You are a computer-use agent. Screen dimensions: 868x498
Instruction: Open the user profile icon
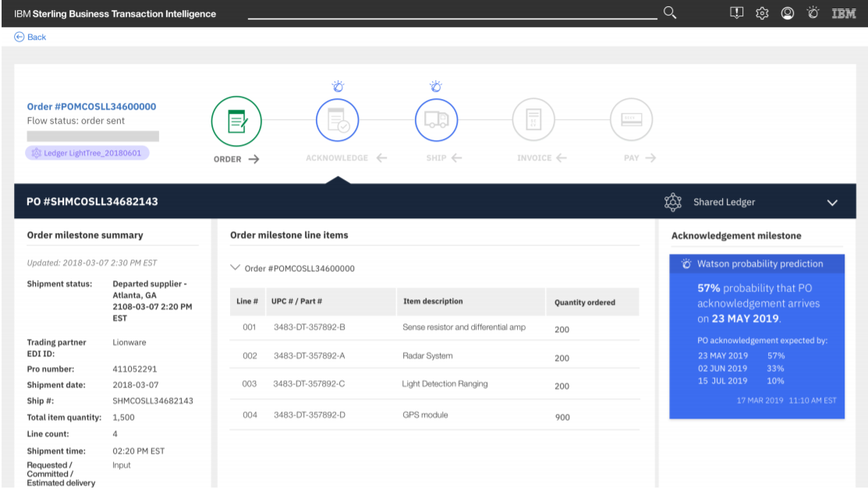tap(787, 13)
